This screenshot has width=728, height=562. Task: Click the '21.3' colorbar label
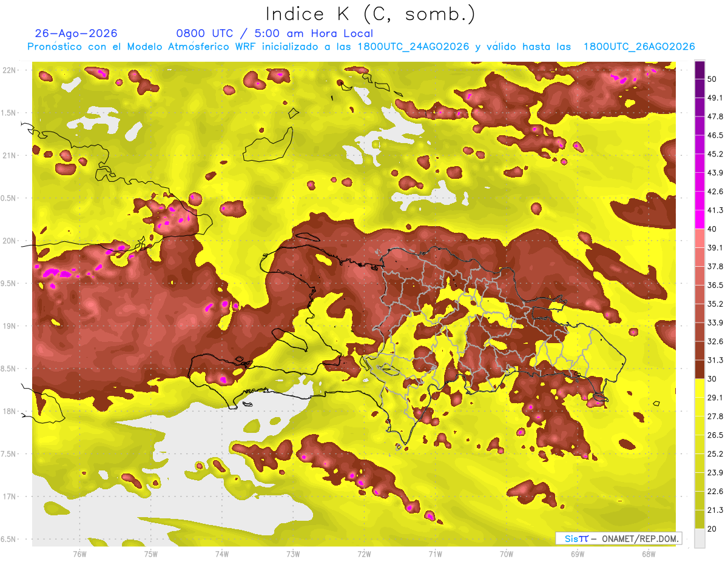tap(715, 510)
